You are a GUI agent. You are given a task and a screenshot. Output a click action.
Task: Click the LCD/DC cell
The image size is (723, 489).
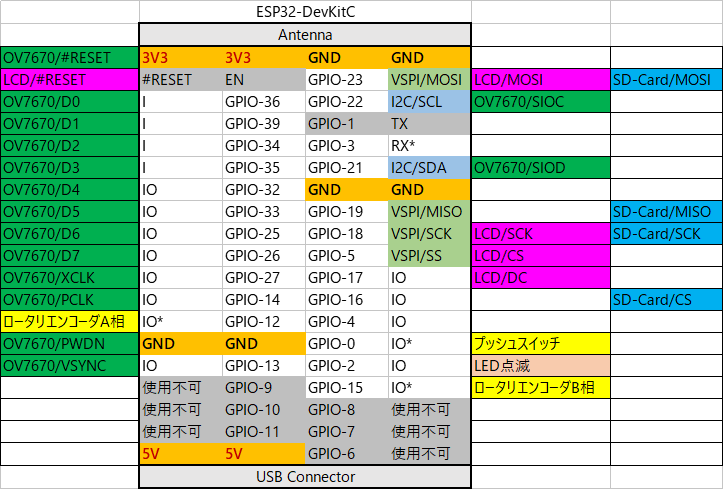pyautogui.click(x=541, y=277)
